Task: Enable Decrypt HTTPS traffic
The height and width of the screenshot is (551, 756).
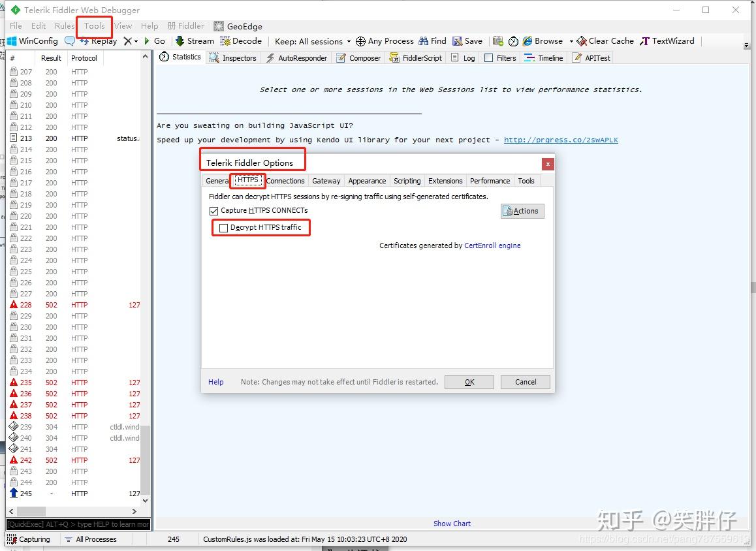Action: click(x=222, y=227)
